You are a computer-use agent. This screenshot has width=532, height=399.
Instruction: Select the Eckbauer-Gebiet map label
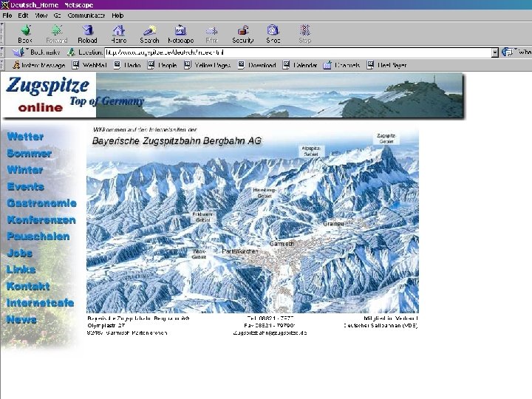coord(202,217)
